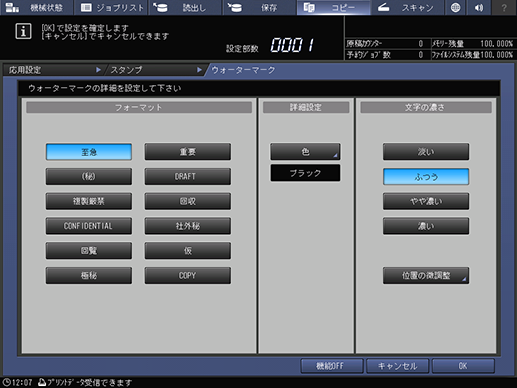Image resolution: width=517 pixels, height=388 pixels.
Task: Select the 極秘 watermark format
Action: coord(89,275)
